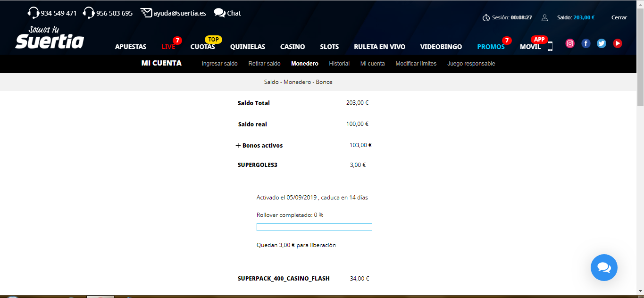Screen dimensions: 644x298
Task: Open the Facebook profile icon
Action: (x=586, y=43)
